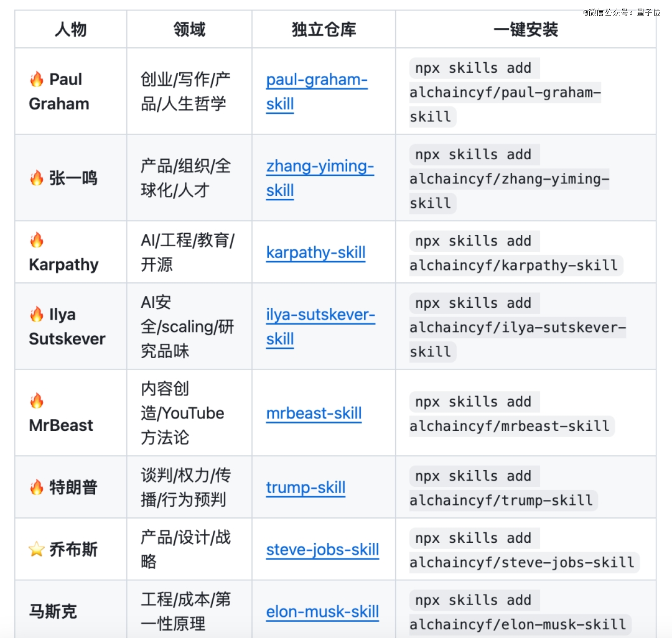Click the mrbeast-skill link
Screen dimensions: 672x638
[314, 414]
